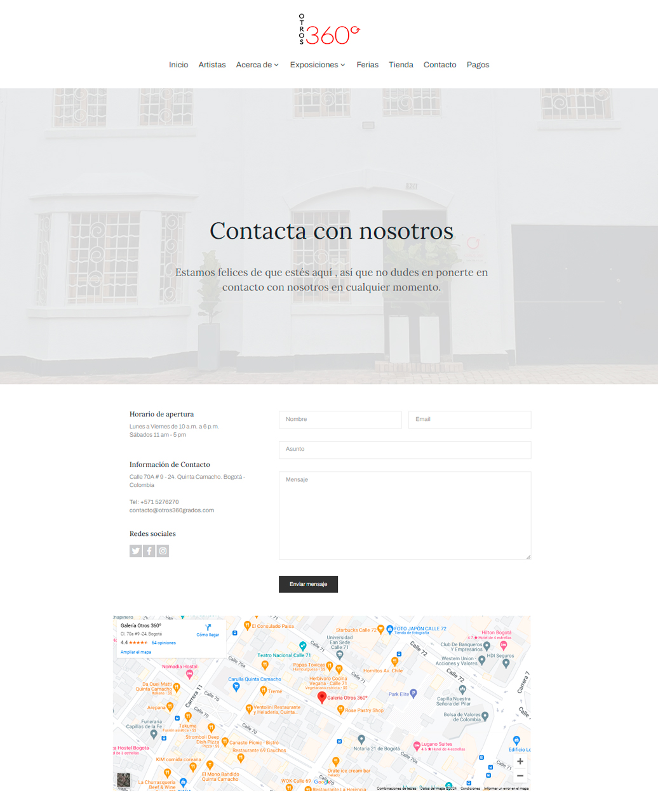Image resolution: width=658 pixels, height=812 pixels.
Task: Click the Otros 360° logo
Action: (329, 30)
